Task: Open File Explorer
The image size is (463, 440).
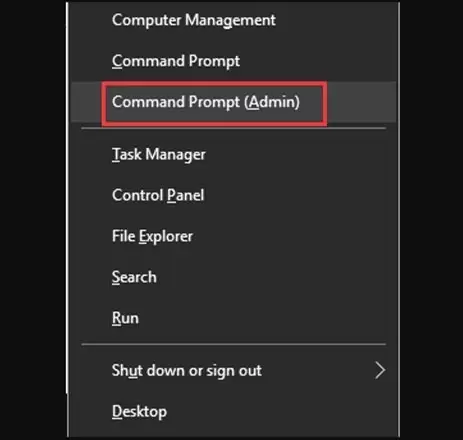Action: pyautogui.click(x=233, y=236)
